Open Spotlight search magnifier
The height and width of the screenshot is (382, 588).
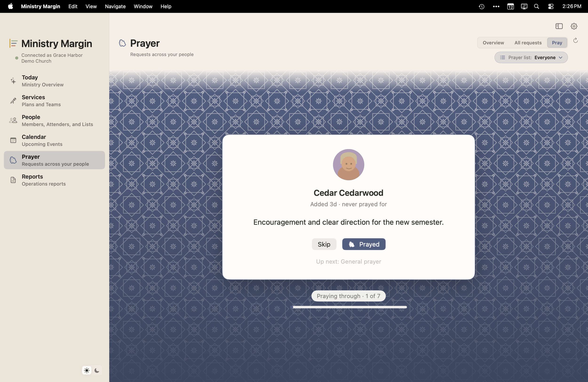coord(536,6)
